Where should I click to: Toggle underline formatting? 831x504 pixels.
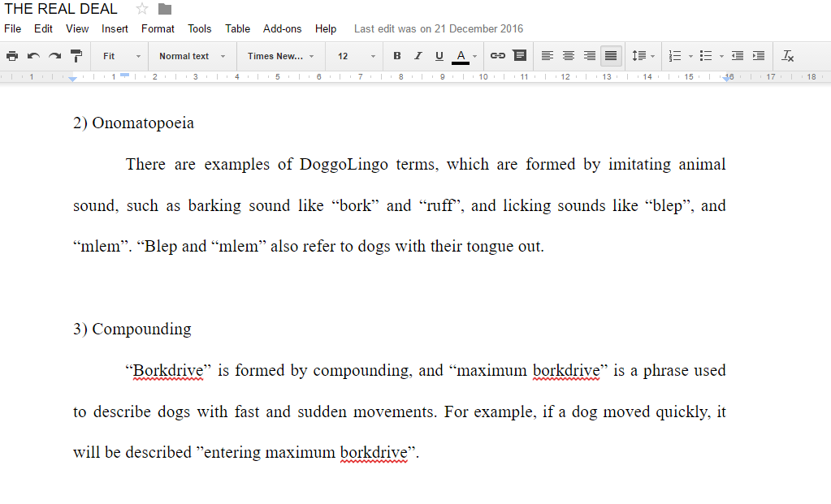(439, 56)
